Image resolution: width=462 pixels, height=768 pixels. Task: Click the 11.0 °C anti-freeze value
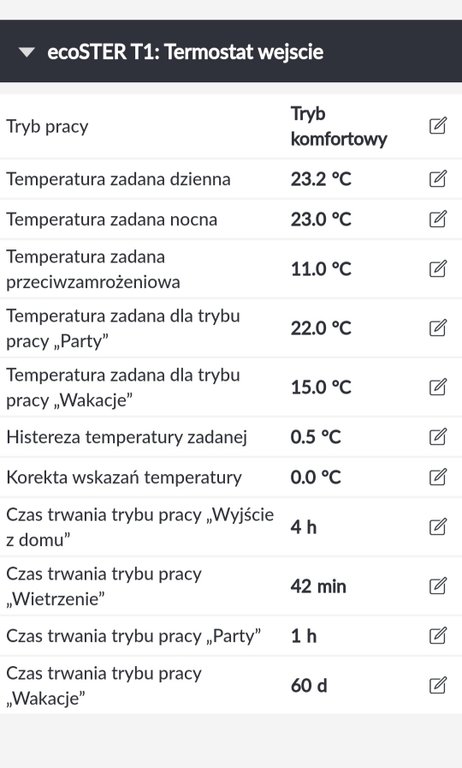321,269
